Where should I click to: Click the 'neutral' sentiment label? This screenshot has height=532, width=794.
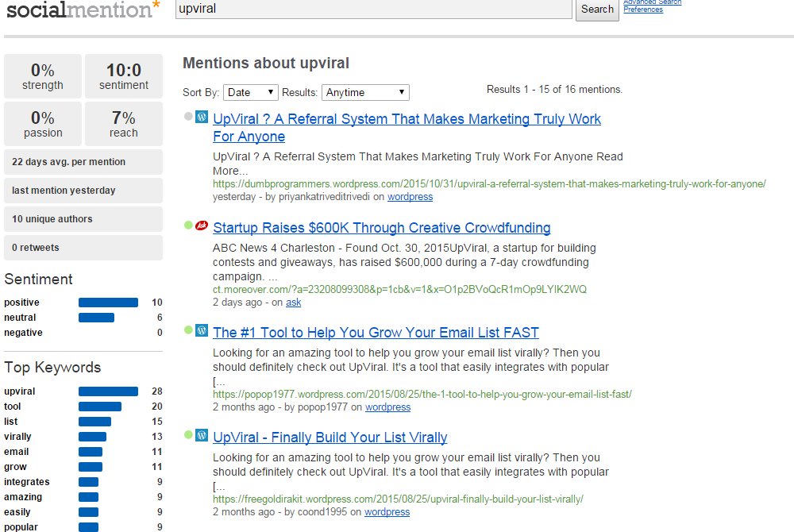coord(21,318)
